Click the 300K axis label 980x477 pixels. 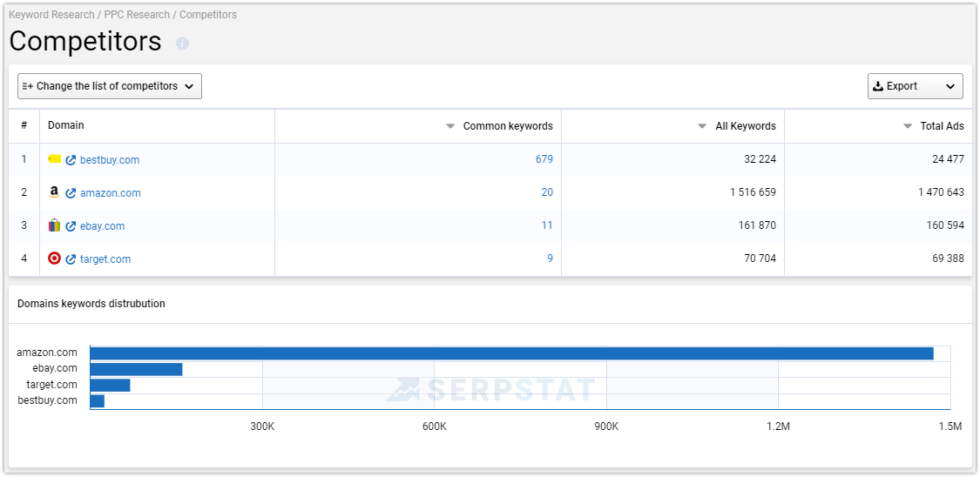point(262,427)
